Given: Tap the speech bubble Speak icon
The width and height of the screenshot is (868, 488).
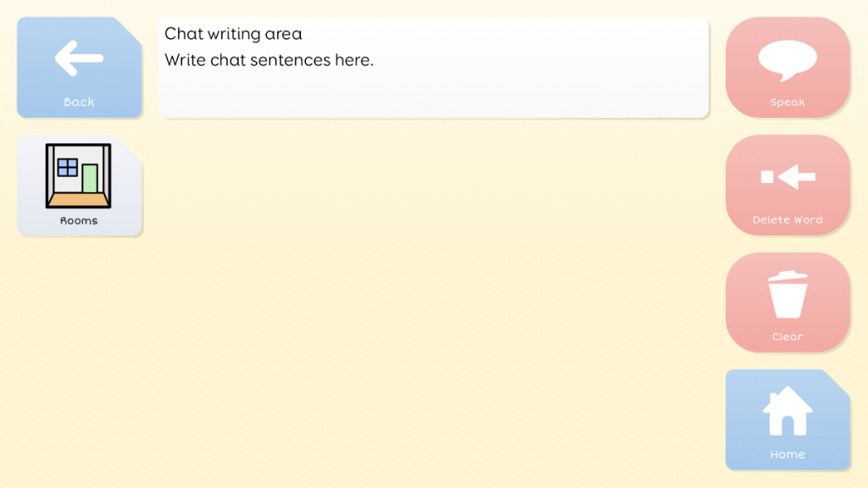Looking at the screenshot, I should tap(787, 59).
